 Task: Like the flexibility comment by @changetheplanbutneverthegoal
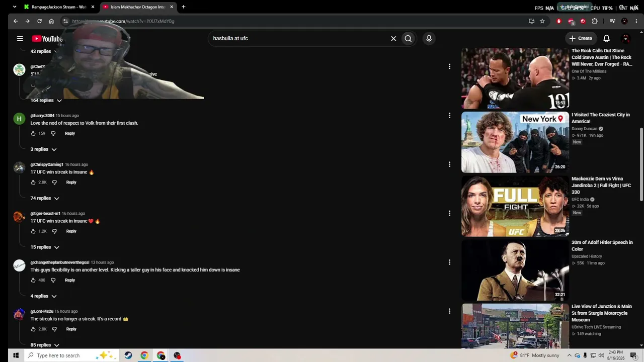(33, 280)
